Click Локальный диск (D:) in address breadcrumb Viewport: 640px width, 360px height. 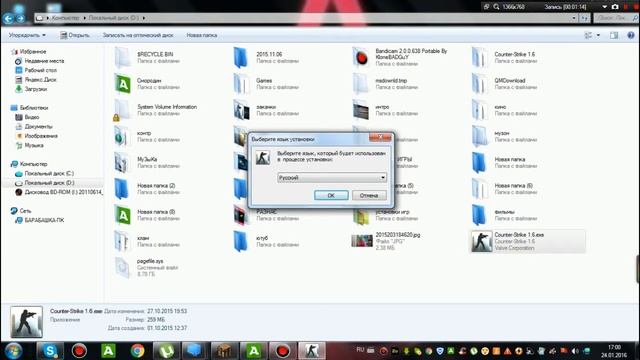click(114, 18)
